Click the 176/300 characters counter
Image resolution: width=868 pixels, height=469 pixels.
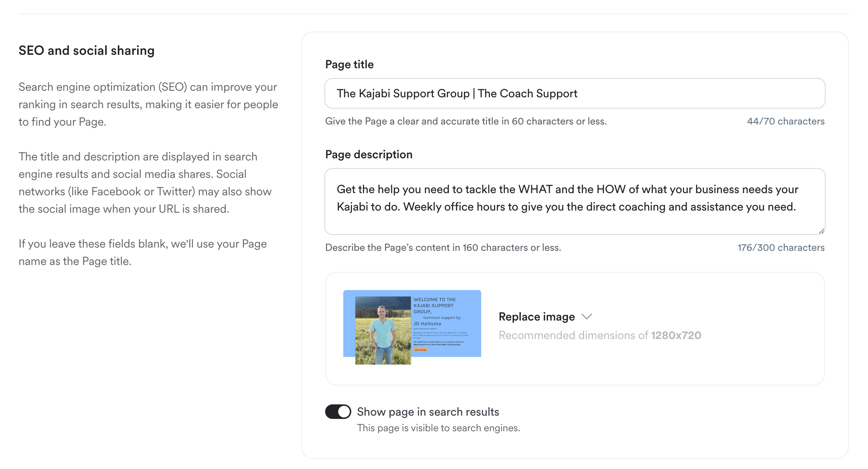tap(781, 248)
